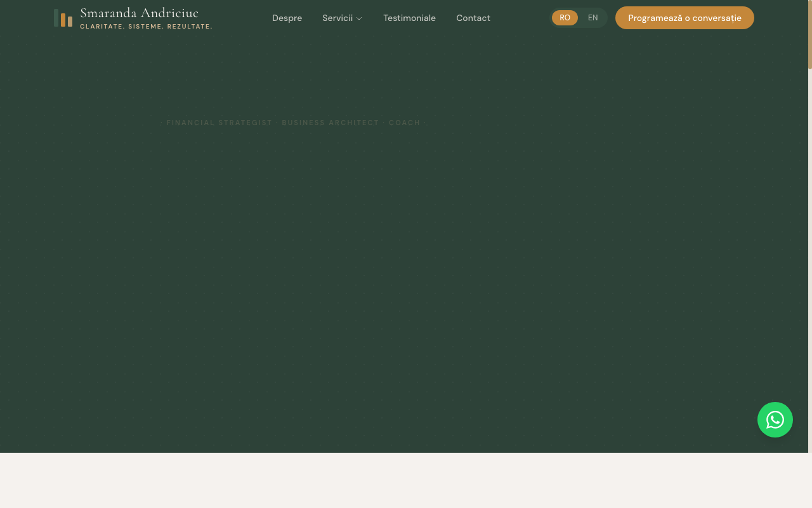Click the 'Claritate. Sisteme. Rezultate.' tagline
This screenshot has height=508, width=812.
pyautogui.click(x=146, y=27)
